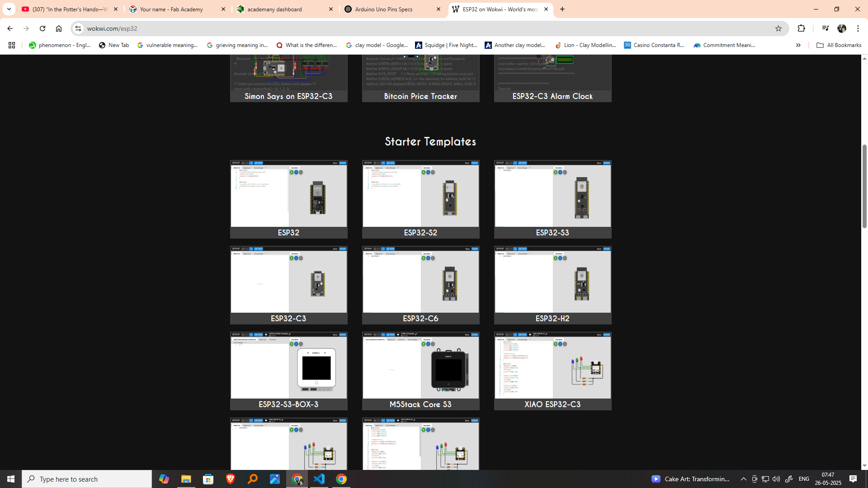The width and height of the screenshot is (868, 488).
Task: Open the Windows Start menu
Action: pos(11,479)
